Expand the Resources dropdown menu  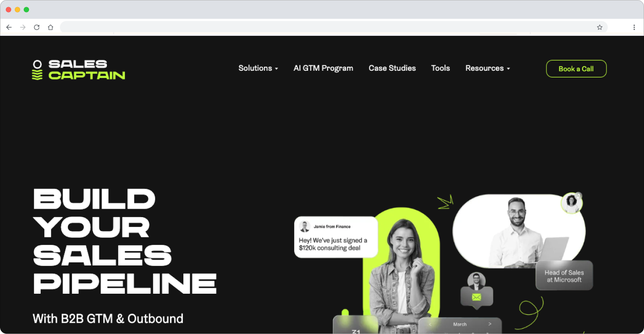pos(487,68)
